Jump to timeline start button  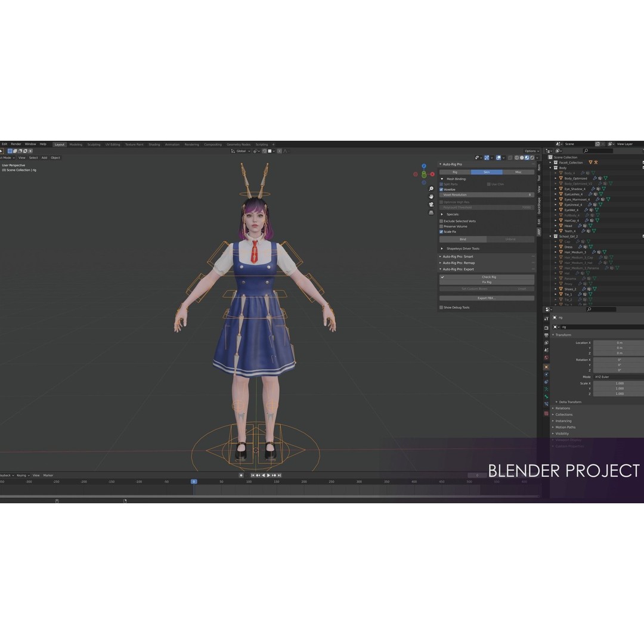[x=253, y=475]
